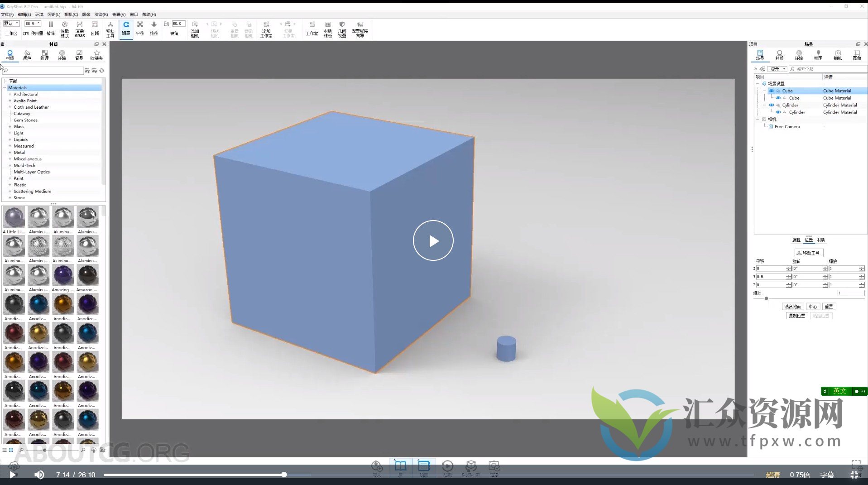
Task: Open the 添加相机 add camera tool
Action: 195,29
